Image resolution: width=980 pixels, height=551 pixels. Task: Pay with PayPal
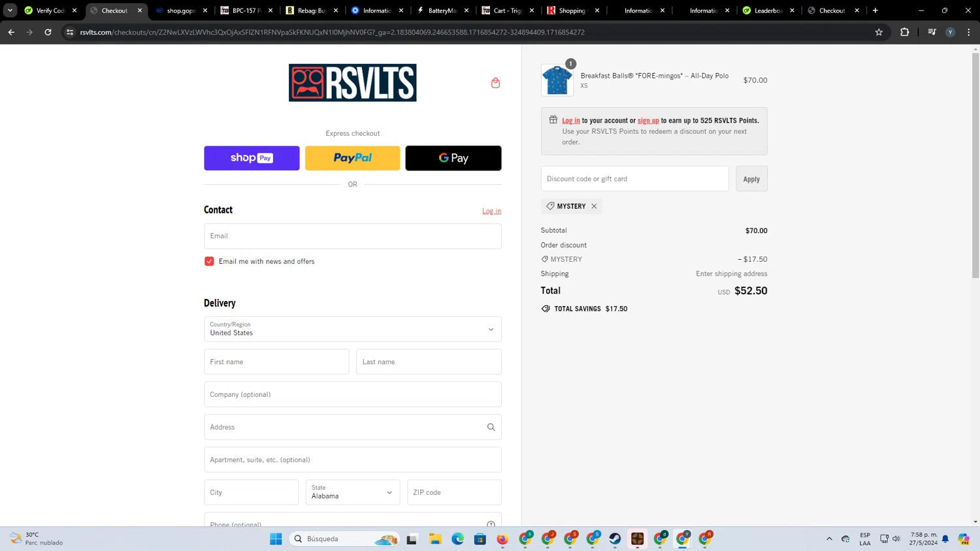coord(353,158)
